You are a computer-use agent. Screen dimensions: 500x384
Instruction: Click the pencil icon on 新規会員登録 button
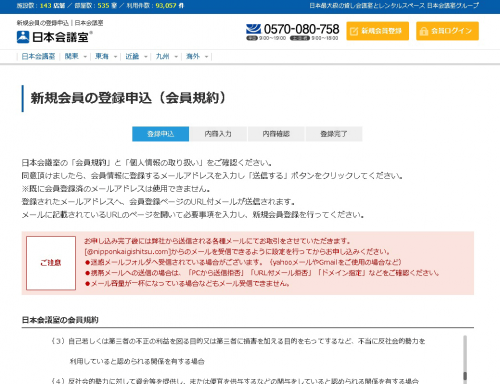(354, 31)
